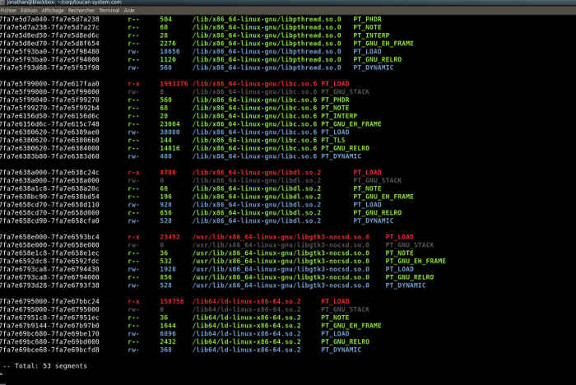
Task: Click the libpthread PT_INTERP label
Action: pyautogui.click(x=371, y=35)
